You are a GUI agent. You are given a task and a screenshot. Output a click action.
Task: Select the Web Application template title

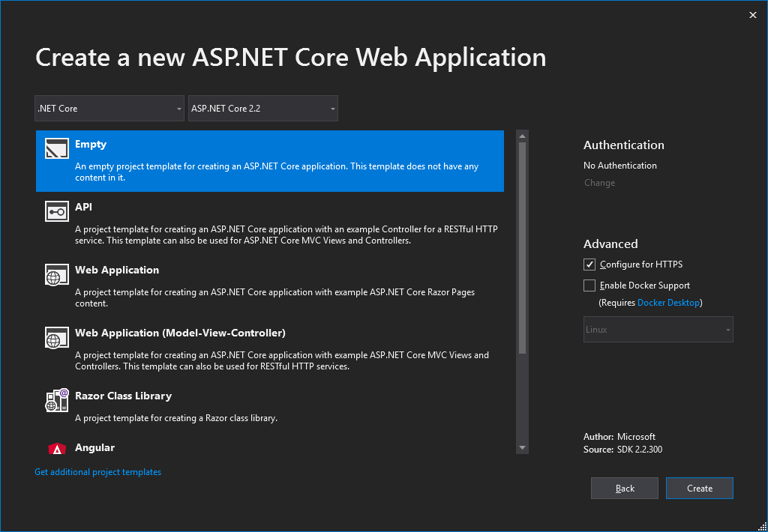pos(117,270)
